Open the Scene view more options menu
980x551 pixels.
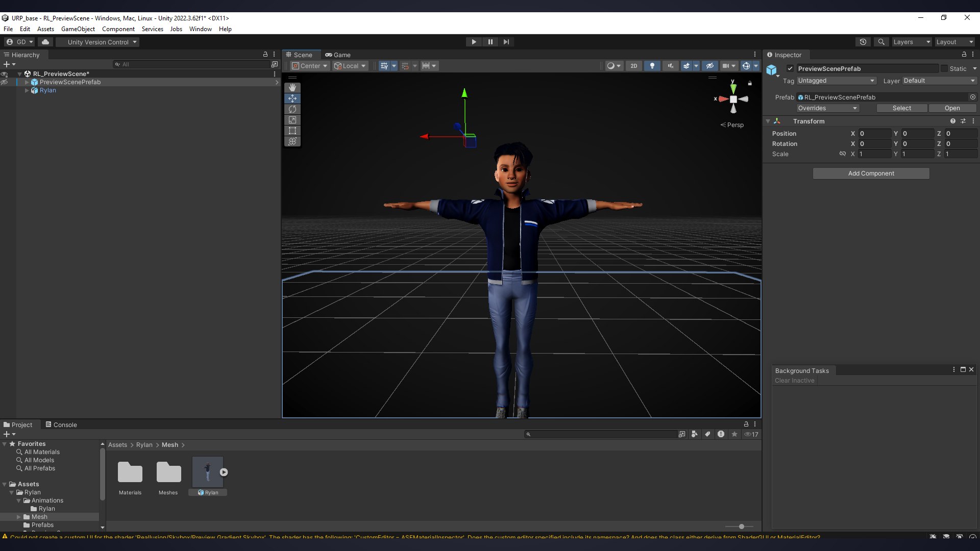(755, 55)
